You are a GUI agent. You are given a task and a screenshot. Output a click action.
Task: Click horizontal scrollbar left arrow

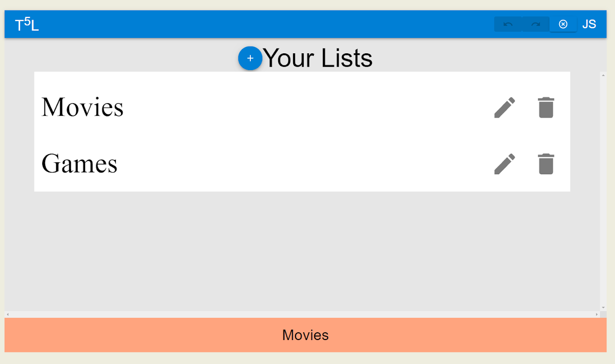click(8, 315)
